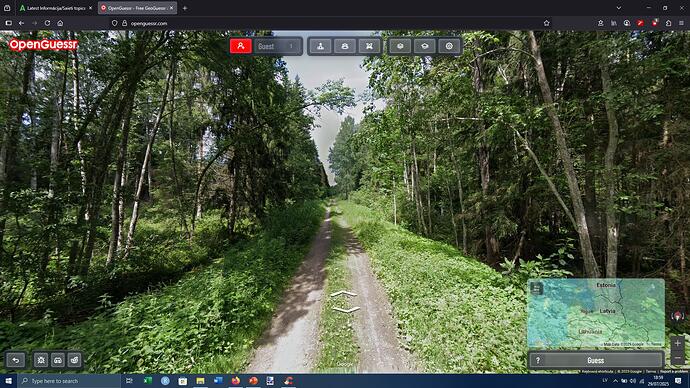The image size is (690, 388).
Task: Select multiplayer mode group icon
Action: pos(345,46)
